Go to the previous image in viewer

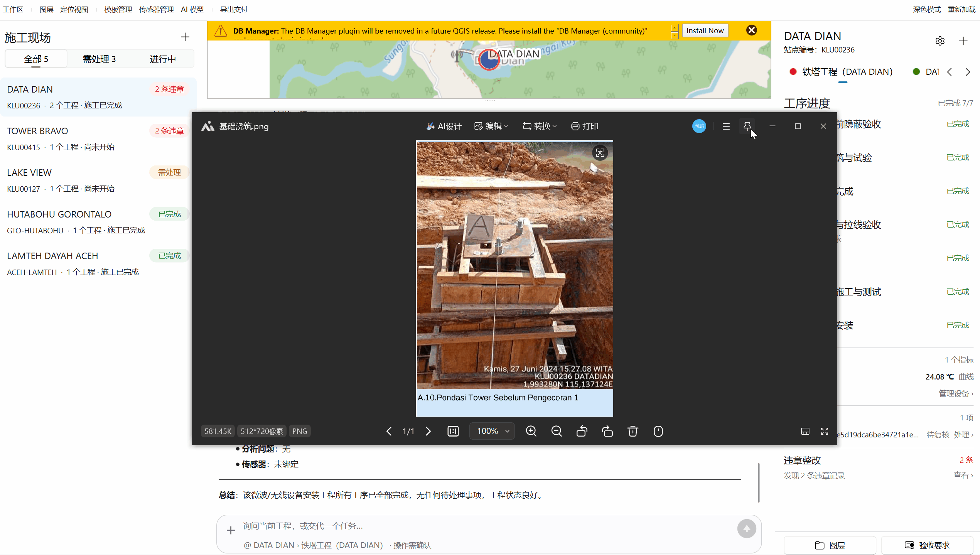[x=389, y=431]
